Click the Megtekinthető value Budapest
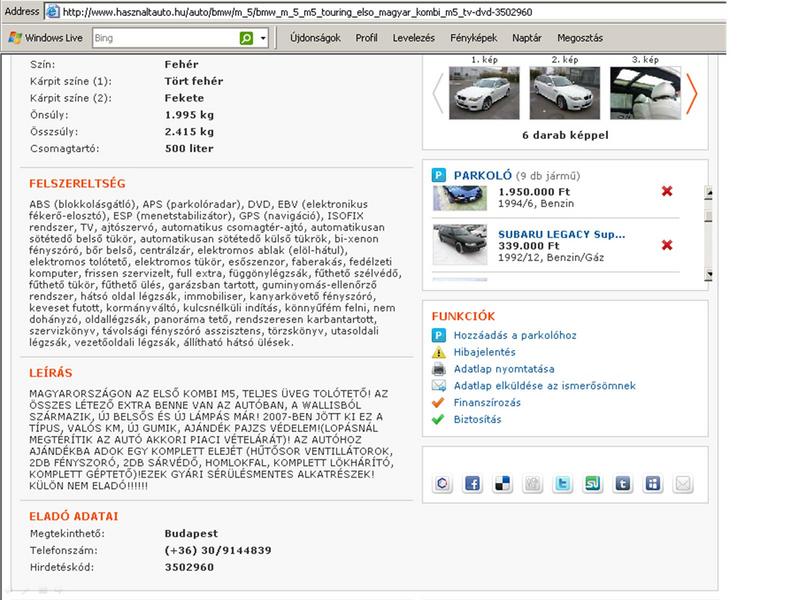 [191, 533]
